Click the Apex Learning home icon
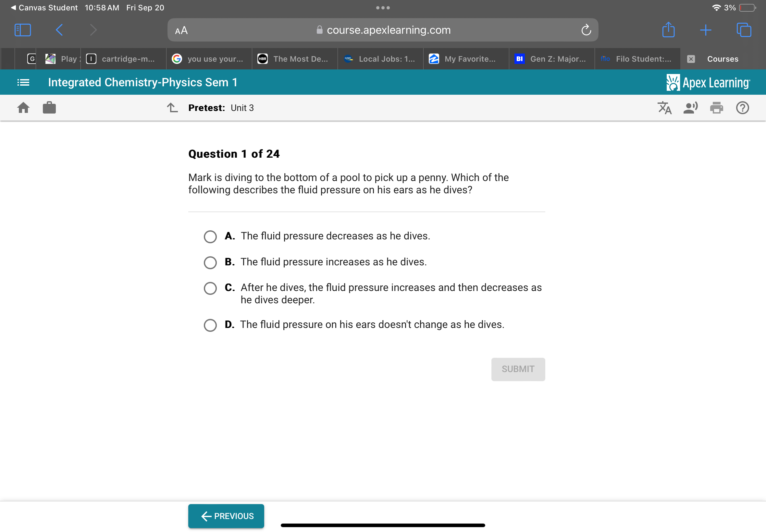The height and width of the screenshot is (532, 766). coord(23,108)
